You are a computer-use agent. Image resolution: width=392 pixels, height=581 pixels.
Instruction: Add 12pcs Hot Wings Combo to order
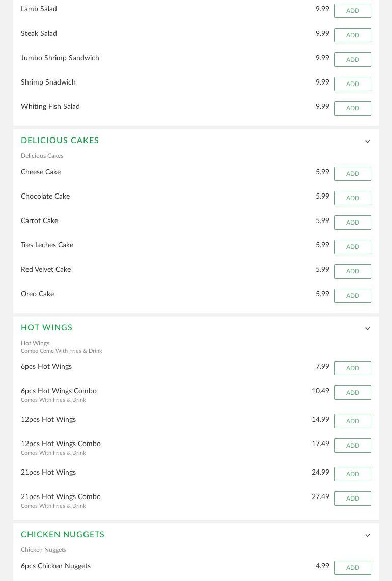(352, 446)
